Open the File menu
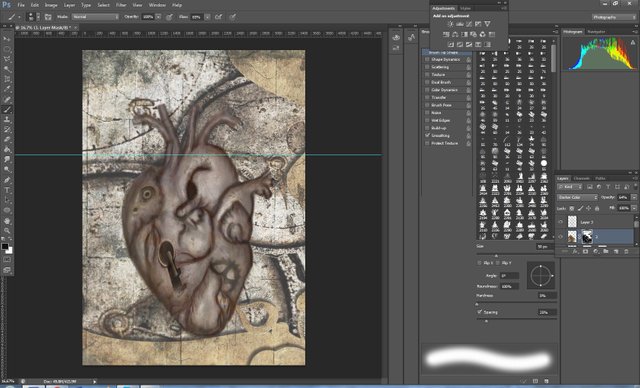640x388 pixels. [21, 5]
